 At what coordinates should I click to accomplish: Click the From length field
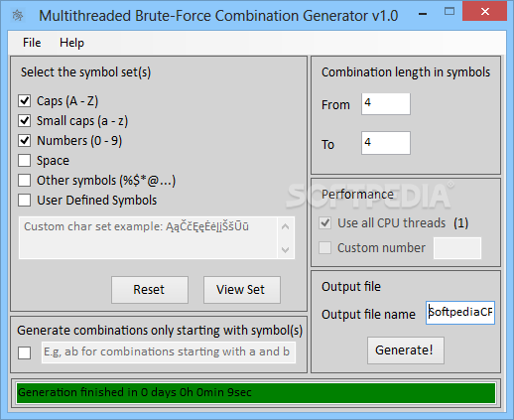point(386,104)
